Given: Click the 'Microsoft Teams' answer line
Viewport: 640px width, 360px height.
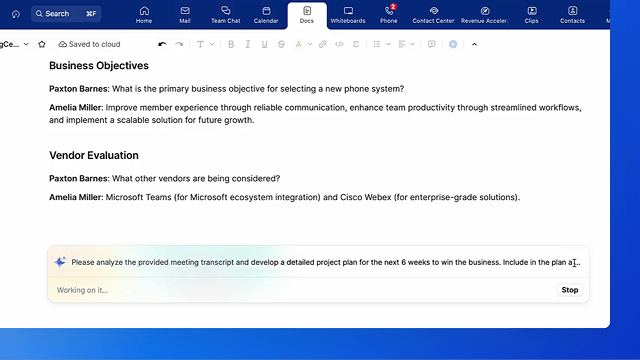Looking at the screenshot, I should 284,197.
